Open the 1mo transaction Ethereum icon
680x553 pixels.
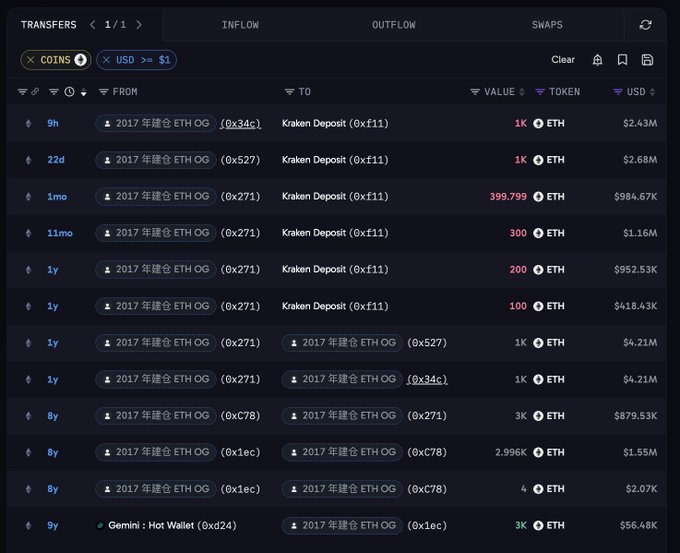click(x=28, y=197)
